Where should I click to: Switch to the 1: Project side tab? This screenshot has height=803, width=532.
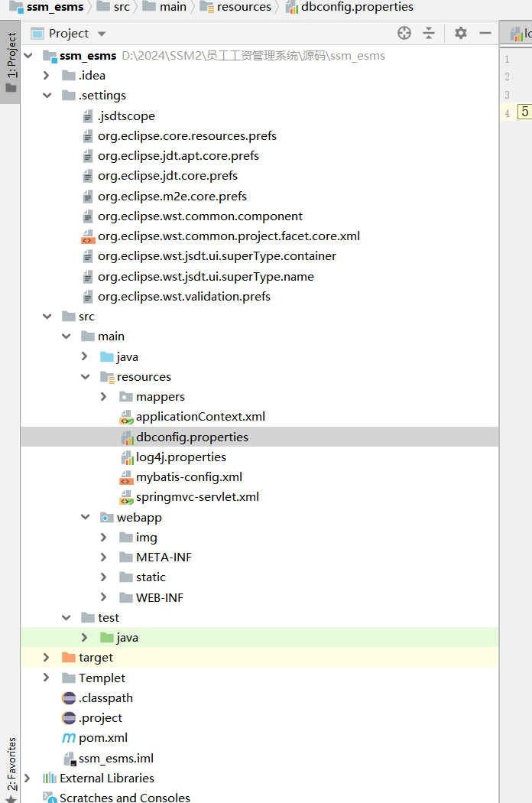tap(11, 61)
